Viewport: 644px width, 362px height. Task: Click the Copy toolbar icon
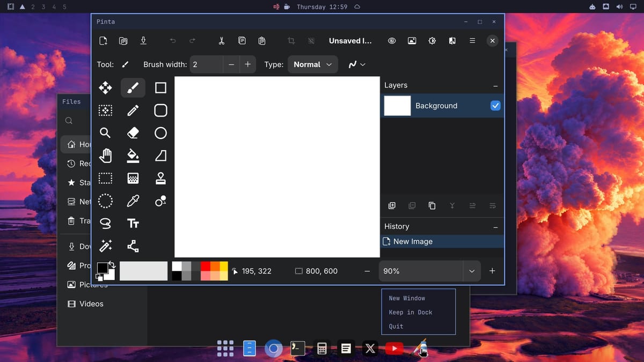[242, 41]
